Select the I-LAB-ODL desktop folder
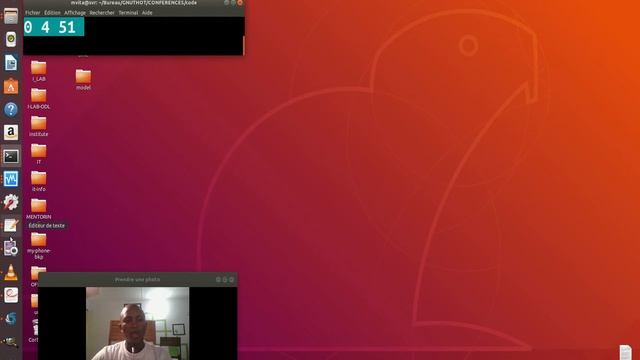The width and height of the screenshot is (640, 360). point(39,99)
